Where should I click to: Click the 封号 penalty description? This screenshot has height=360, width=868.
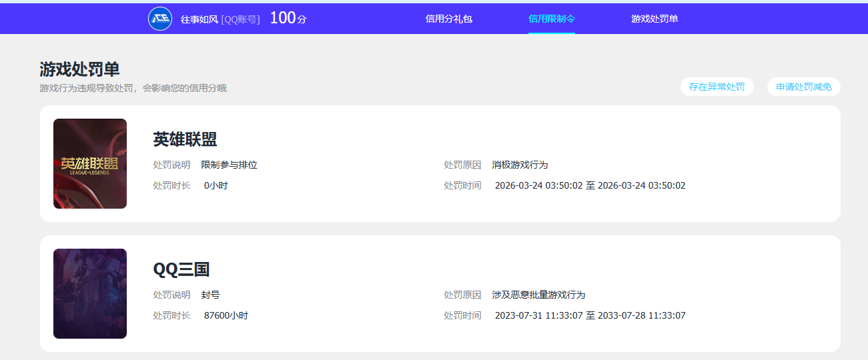211,295
